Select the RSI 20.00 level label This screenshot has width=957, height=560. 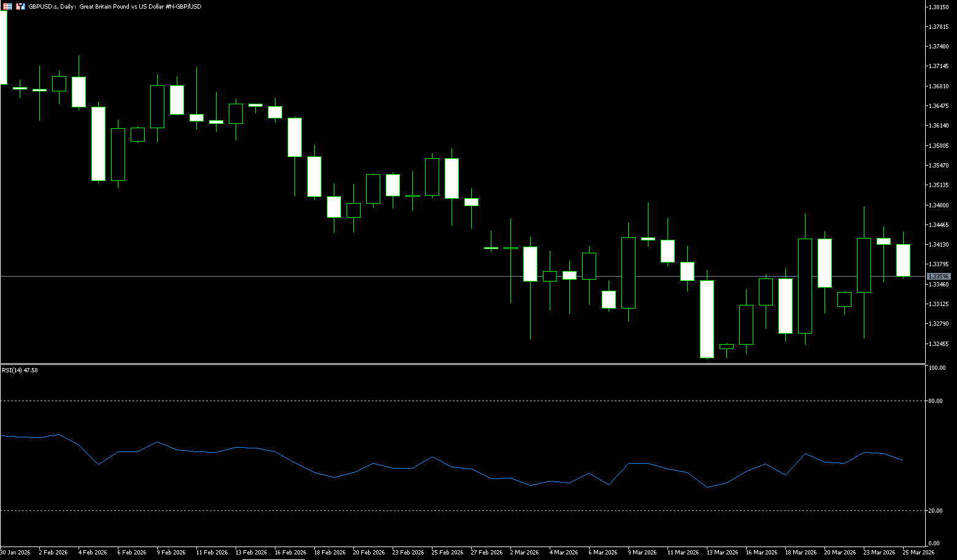point(936,511)
